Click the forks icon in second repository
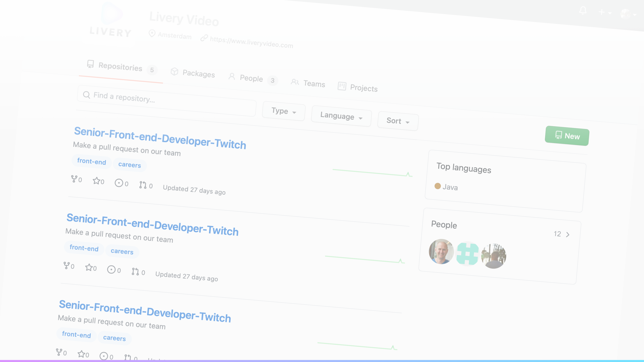The width and height of the screenshot is (644, 362). 67,265
